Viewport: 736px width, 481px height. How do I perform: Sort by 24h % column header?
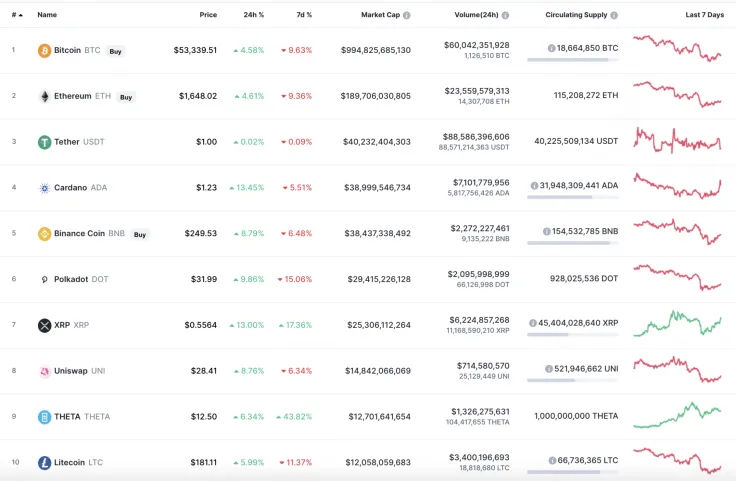pyautogui.click(x=254, y=15)
